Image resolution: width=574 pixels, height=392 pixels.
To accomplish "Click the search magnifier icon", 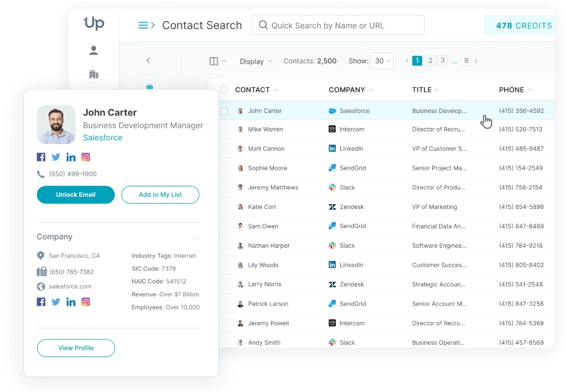I will click(263, 25).
